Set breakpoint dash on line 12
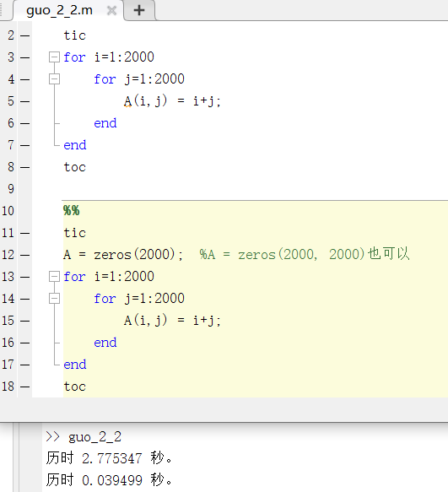Image resolution: width=448 pixels, height=492 pixels. (25, 255)
